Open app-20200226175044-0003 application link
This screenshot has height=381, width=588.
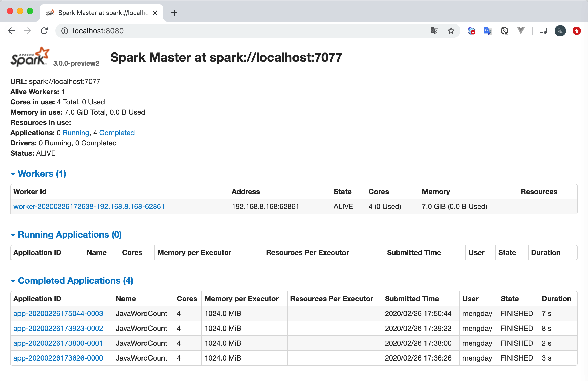point(58,313)
